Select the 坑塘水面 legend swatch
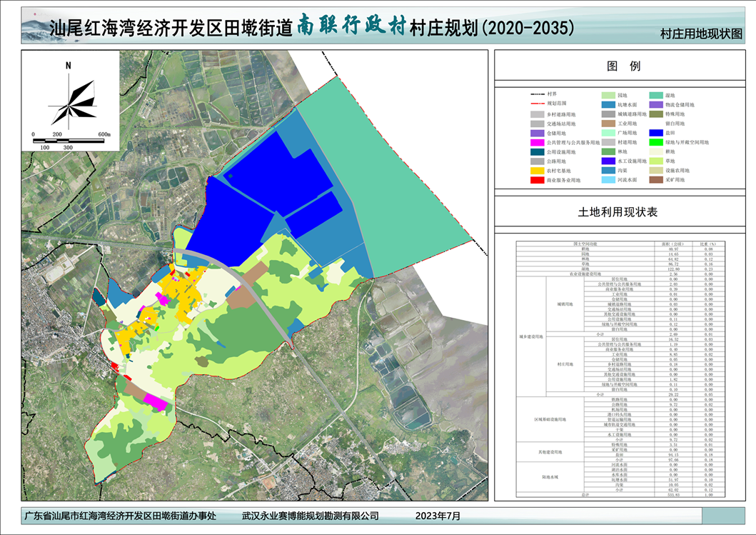Viewport: 756px width, 535px height. (608, 105)
